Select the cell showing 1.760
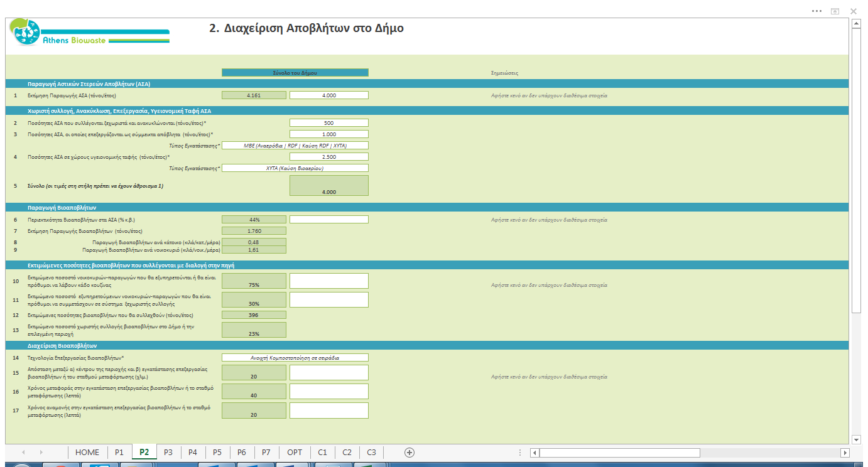868x467 pixels. coord(254,231)
